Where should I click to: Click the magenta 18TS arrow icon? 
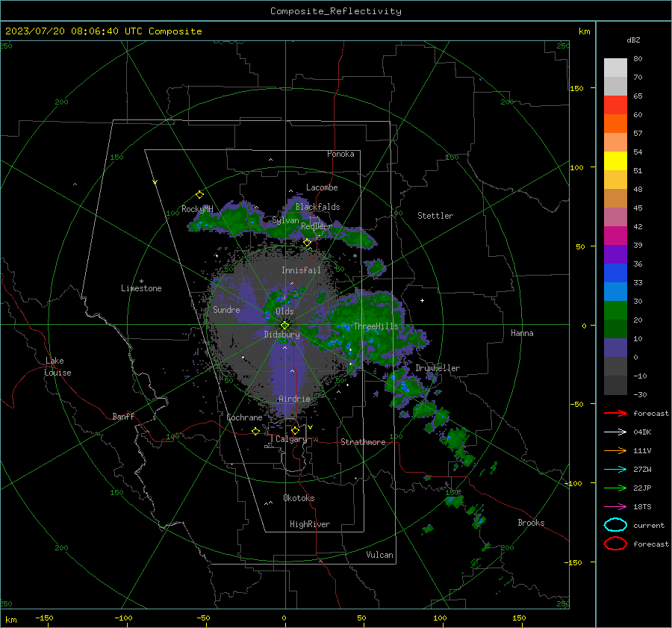615,507
